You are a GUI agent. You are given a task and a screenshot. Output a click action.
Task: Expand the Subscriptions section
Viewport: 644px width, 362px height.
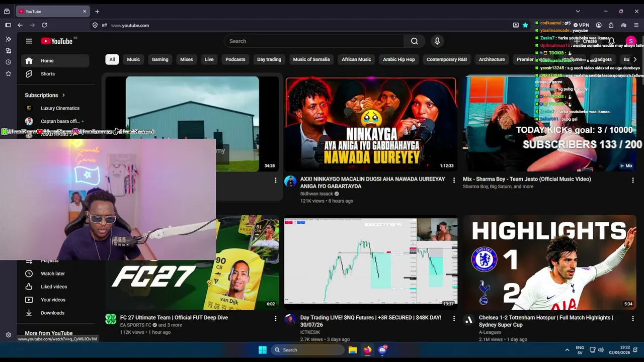pos(45,95)
